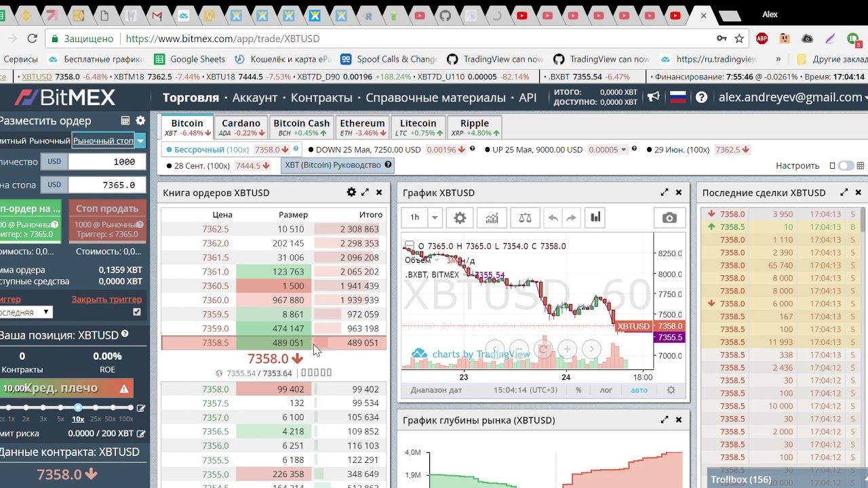Open Торговля menu item
Viewport: 868px width, 488px height.
(191, 98)
